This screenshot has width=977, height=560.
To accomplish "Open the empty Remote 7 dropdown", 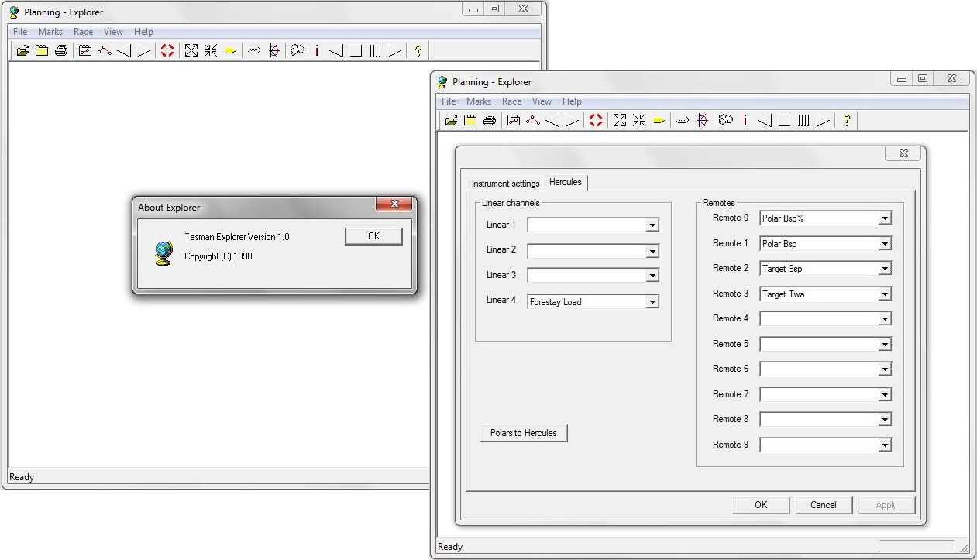I will (x=885, y=395).
